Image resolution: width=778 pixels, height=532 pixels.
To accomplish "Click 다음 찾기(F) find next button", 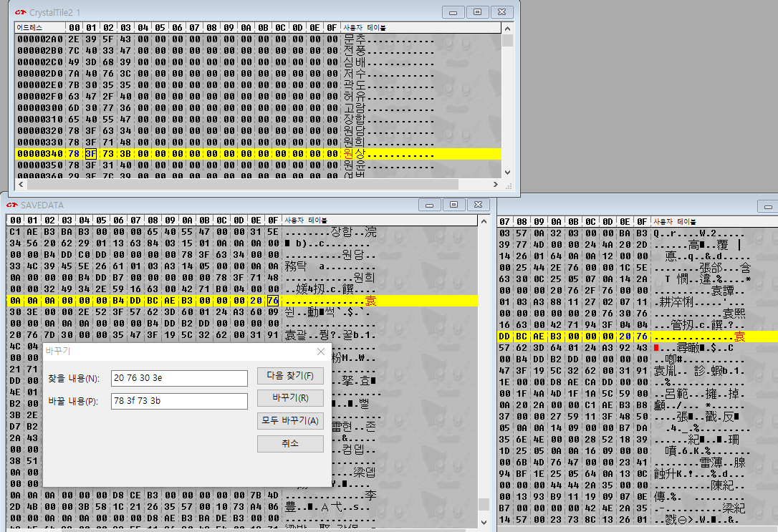I will pyautogui.click(x=290, y=376).
